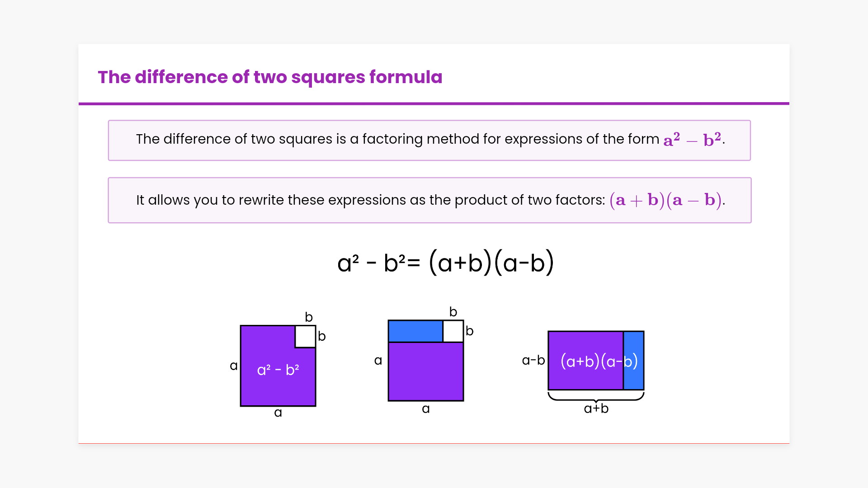Screen dimensions: 868x488
Task: Click the 'b' label above the left diagram
Action: tap(309, 317)
